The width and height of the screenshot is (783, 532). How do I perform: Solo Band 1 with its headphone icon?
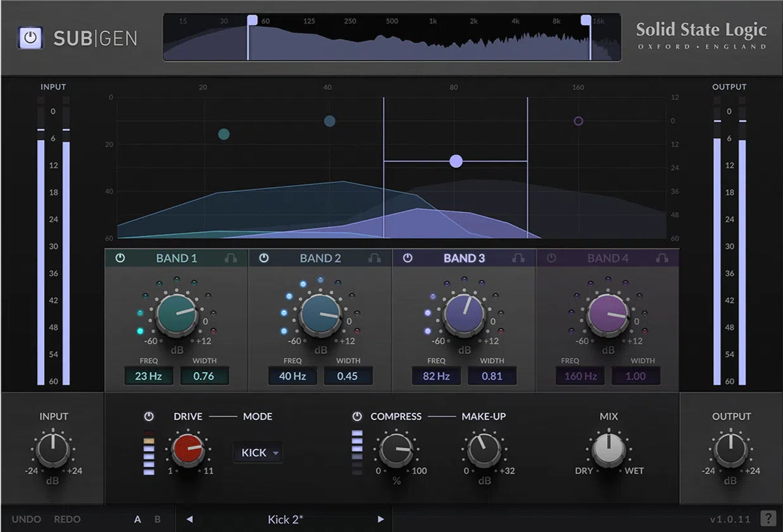tap(232, 258)
